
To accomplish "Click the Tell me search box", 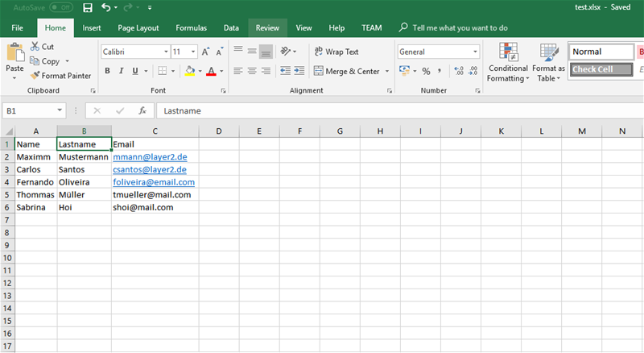I will point(460,27).
